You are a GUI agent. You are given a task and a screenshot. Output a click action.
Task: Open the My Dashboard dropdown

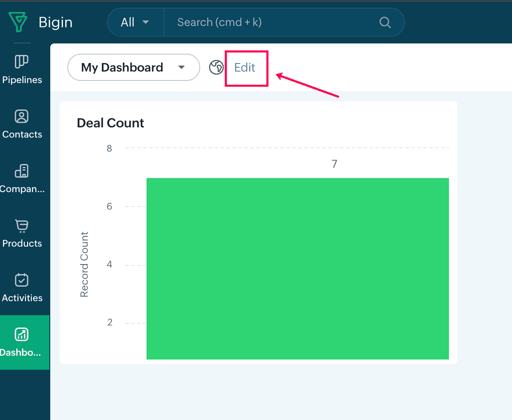(x=122, y=67)
